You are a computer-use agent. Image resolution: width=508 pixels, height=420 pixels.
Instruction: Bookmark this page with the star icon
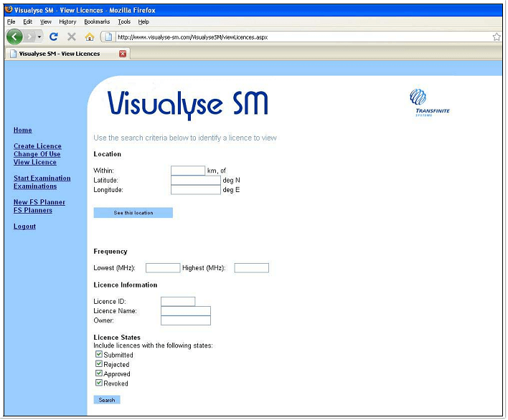[497, 37]
